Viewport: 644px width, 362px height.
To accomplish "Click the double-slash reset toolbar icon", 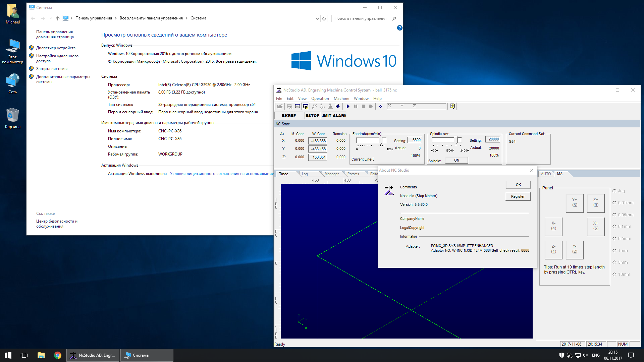I will (x=380, y=106).
